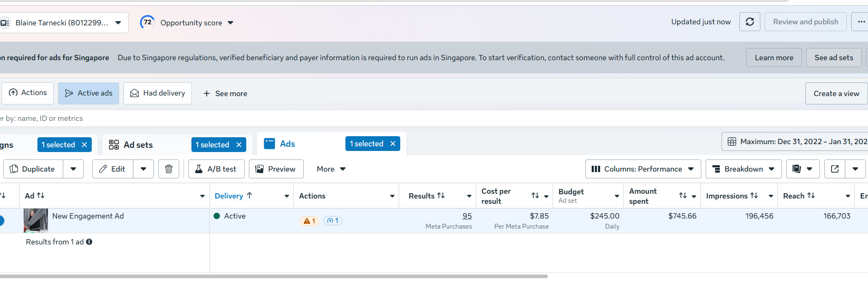This screenshot has width=868, height=284.
Task: Sort by Amount spent arrows
Action: click(683, 196)
